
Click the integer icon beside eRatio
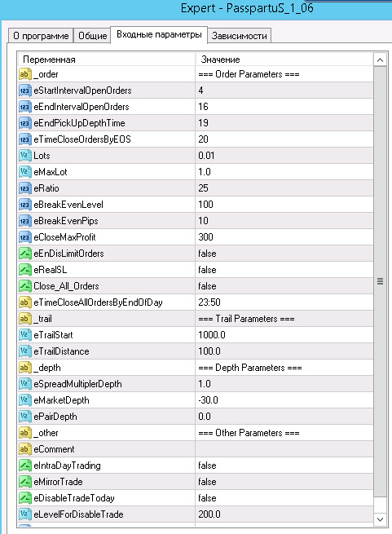pos(25,188)
